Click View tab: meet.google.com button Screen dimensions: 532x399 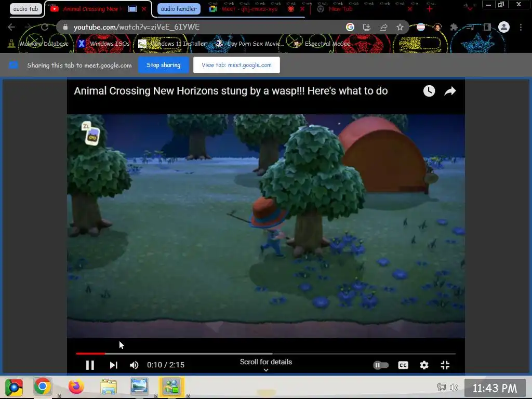point(236,65)
